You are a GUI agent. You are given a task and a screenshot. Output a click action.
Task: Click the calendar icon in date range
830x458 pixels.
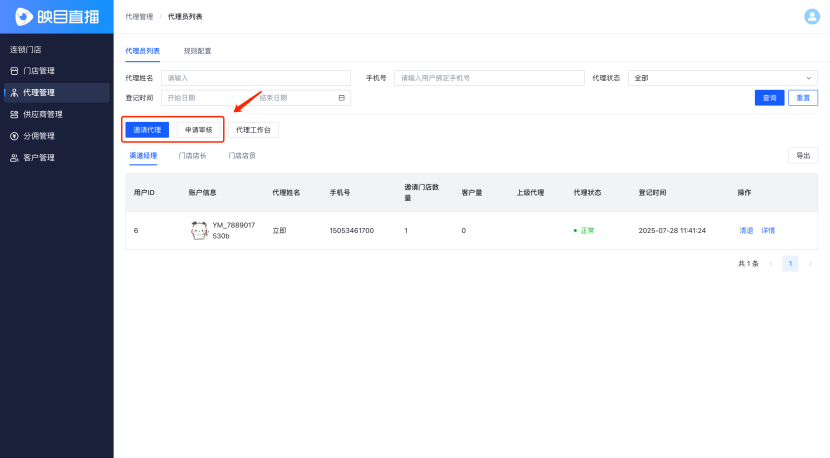tap(341, 98)
